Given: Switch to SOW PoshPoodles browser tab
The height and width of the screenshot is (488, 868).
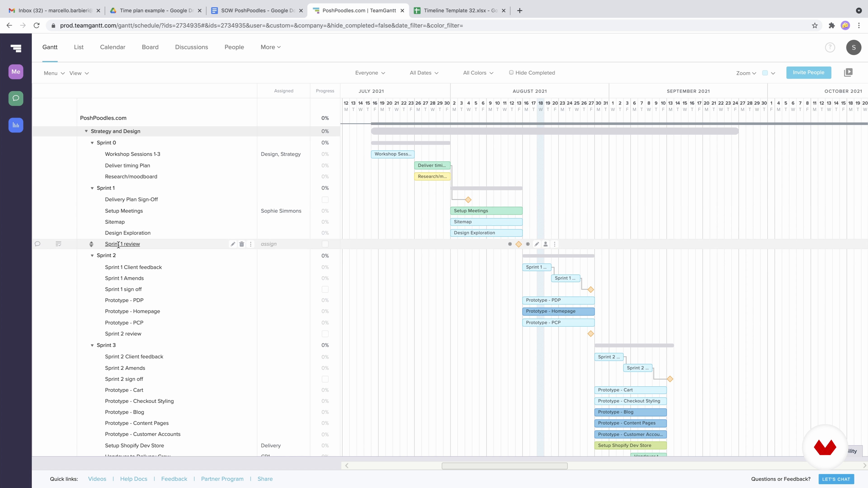Looking at the screenshot, I should point(256,10).
